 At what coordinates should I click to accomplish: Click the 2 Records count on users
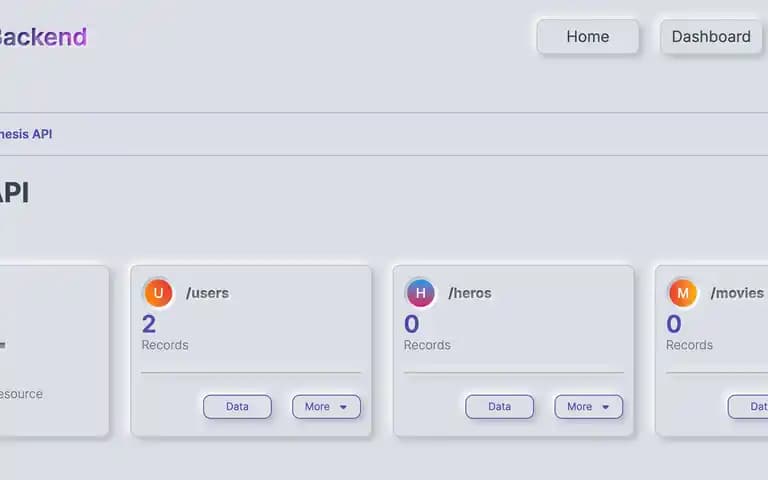click(165, 333)
